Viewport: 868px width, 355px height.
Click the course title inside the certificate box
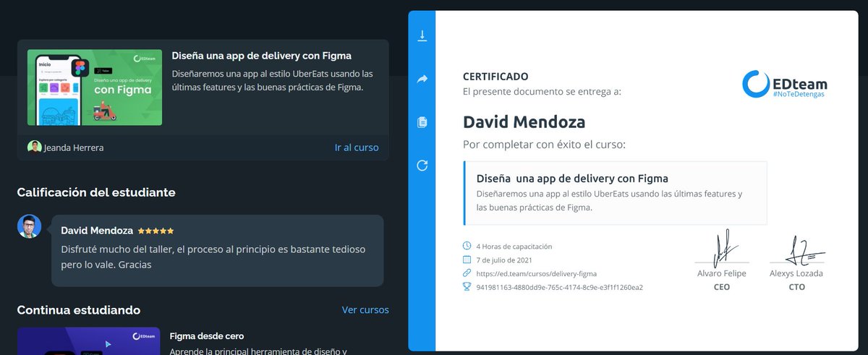[572, 179]
